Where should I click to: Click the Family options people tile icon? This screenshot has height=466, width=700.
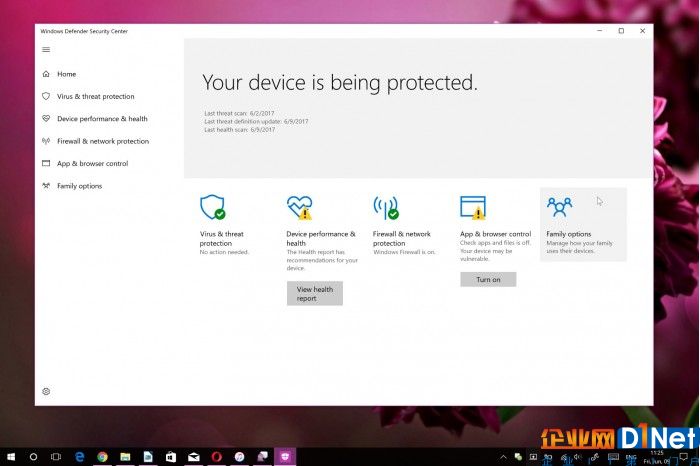point(559,207)
